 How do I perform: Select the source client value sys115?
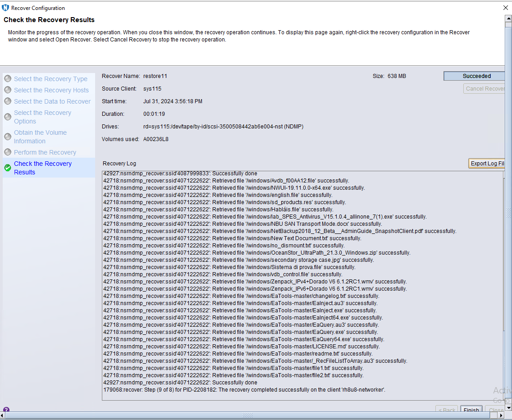point(152,88)
